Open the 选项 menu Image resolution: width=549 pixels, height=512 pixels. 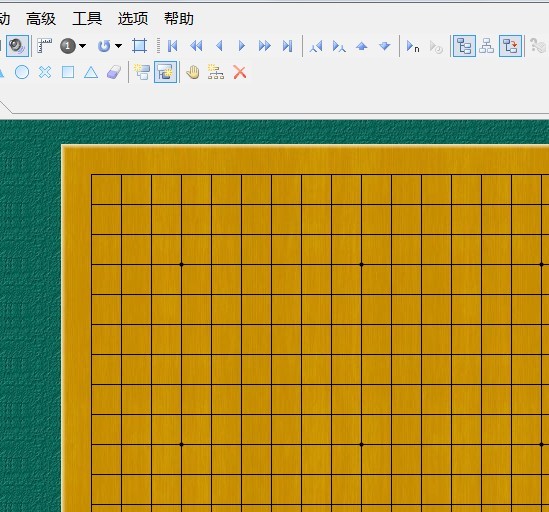tap(133, 19)
